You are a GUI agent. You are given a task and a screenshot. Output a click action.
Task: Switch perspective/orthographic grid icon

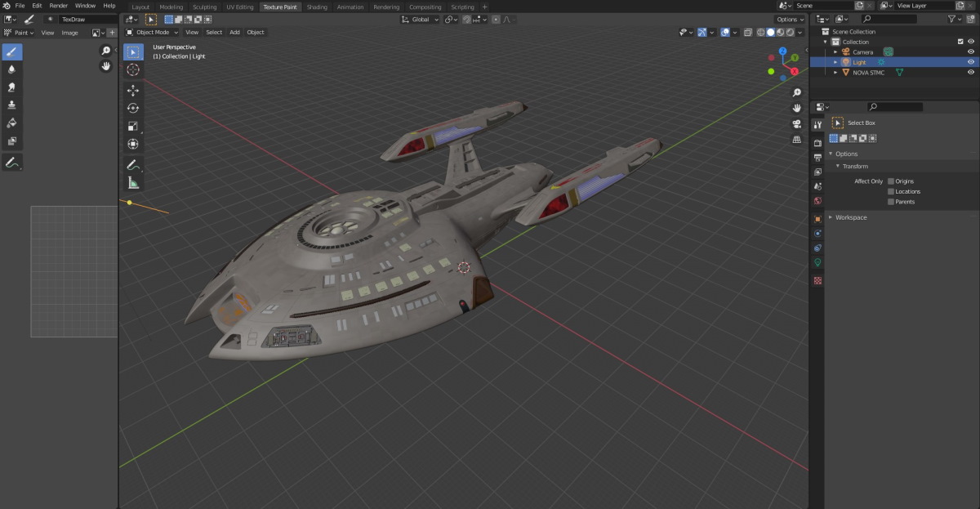(x=797, y=139)
